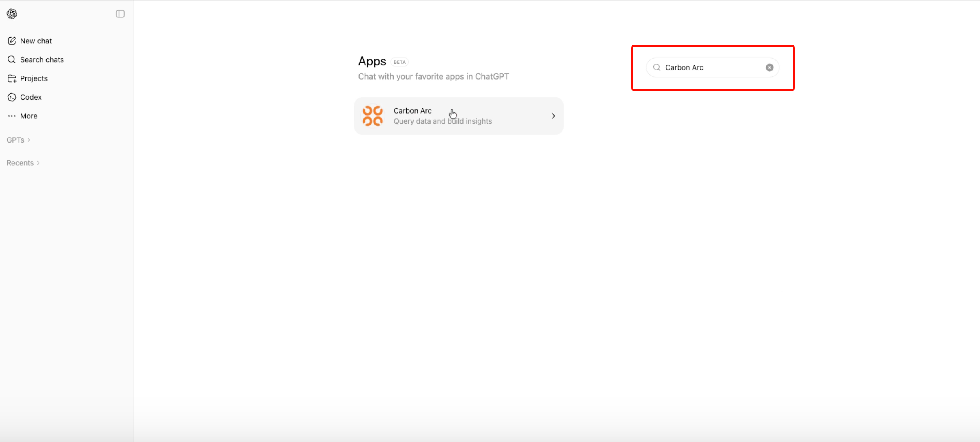
Task: Expand the GPTs section
Action: [18, 140]
